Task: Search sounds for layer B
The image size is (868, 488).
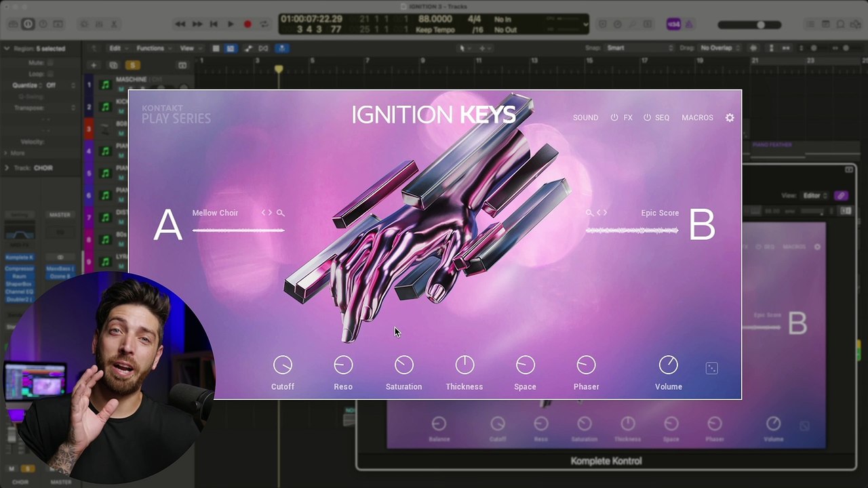Action: click(589, 213)
